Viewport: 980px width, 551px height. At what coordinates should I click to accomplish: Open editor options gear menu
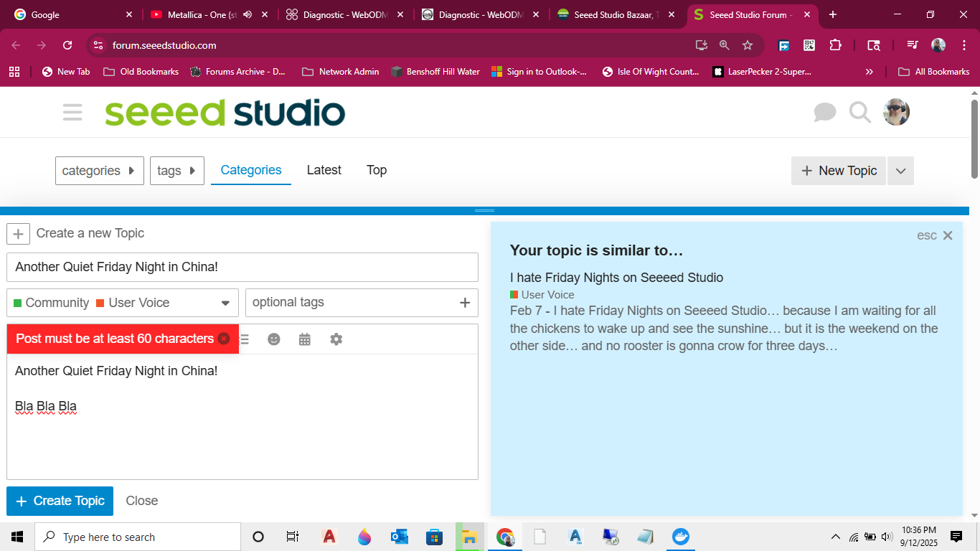pyautogui.click(x=336, y=339)
